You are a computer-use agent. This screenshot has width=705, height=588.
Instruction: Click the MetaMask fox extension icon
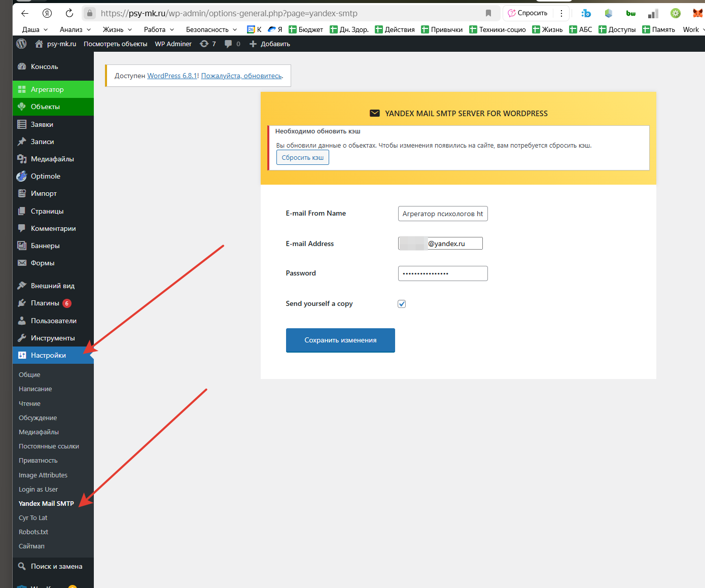click(697, 13)
